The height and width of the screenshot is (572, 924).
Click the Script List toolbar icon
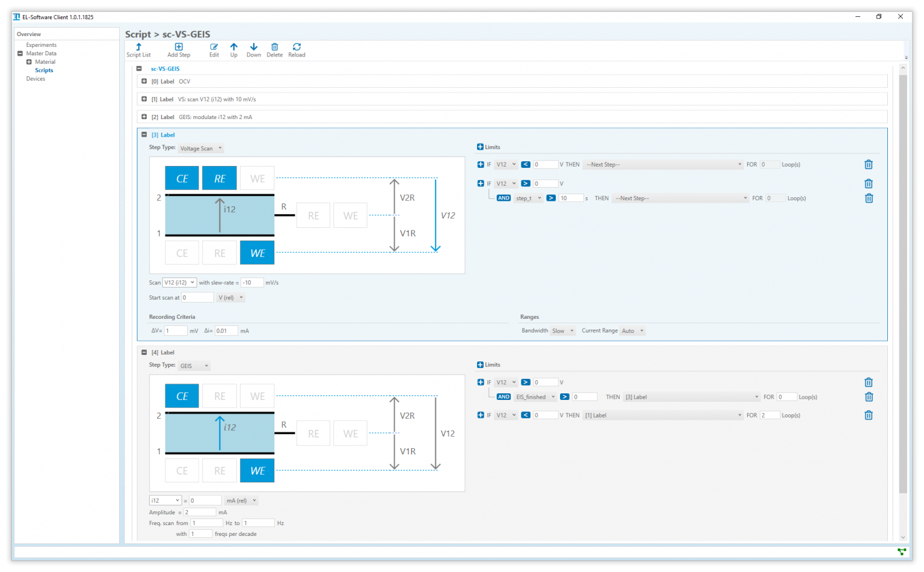tap(138, 47)
